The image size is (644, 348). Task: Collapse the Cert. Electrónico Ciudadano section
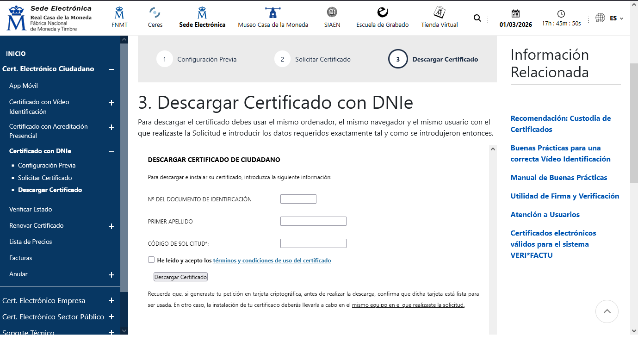coord(111,69)
